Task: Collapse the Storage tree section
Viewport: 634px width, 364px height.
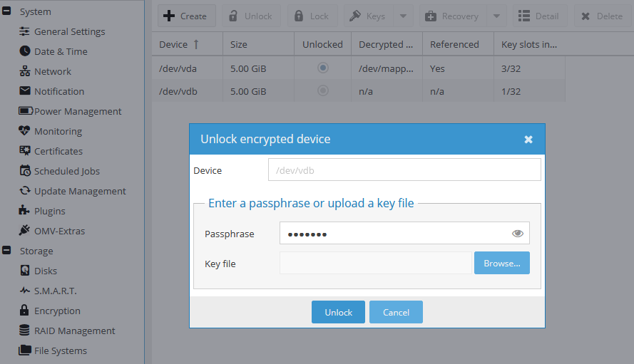Action: pos(6,251)
